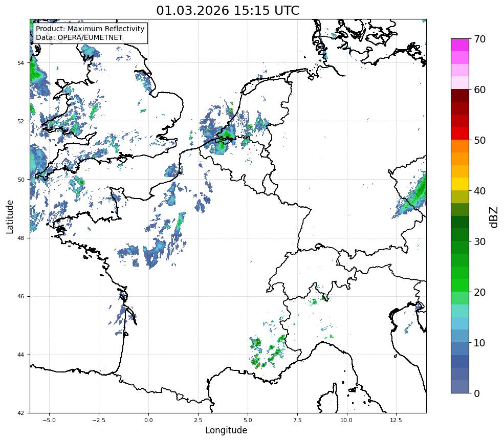The width and height of the screenshot is (504, 440).
Task: Click the longitude tick label 10.0
Action: click(346, 420)
